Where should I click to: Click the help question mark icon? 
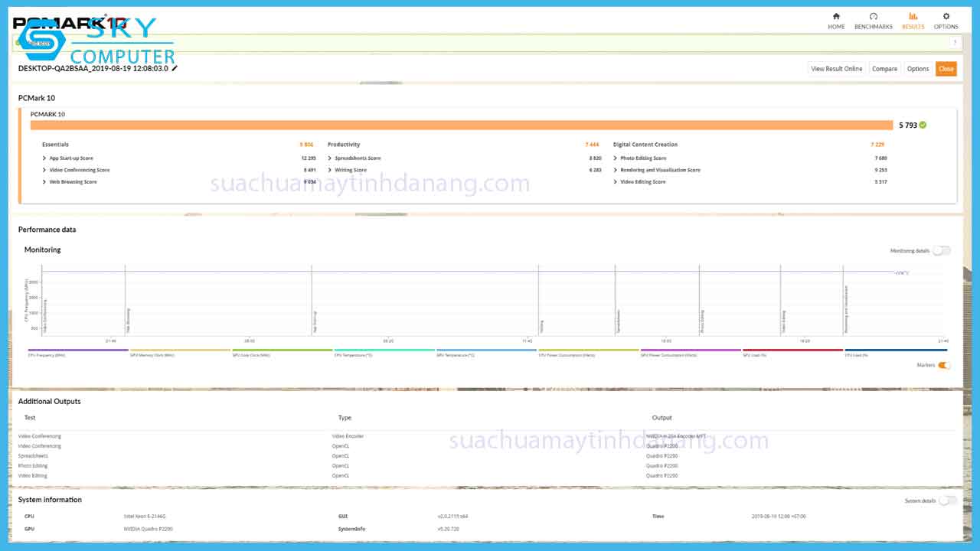[955, 43]
